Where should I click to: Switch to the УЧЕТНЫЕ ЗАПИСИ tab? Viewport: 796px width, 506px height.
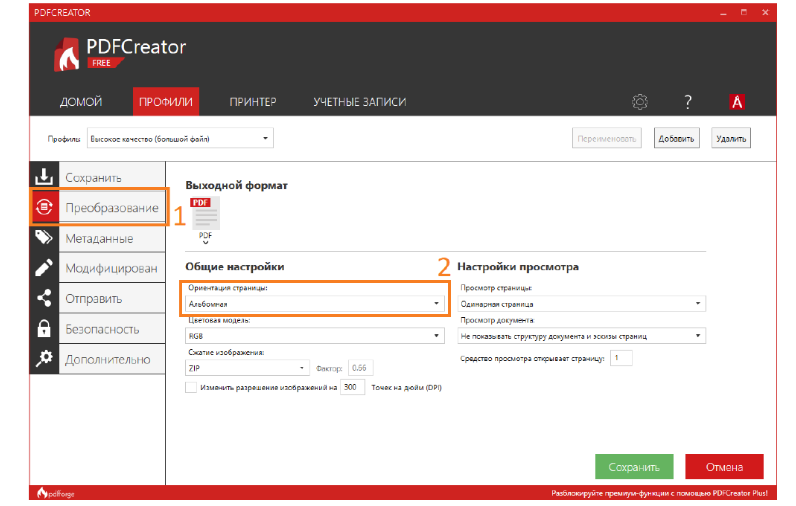pos(360,102)
